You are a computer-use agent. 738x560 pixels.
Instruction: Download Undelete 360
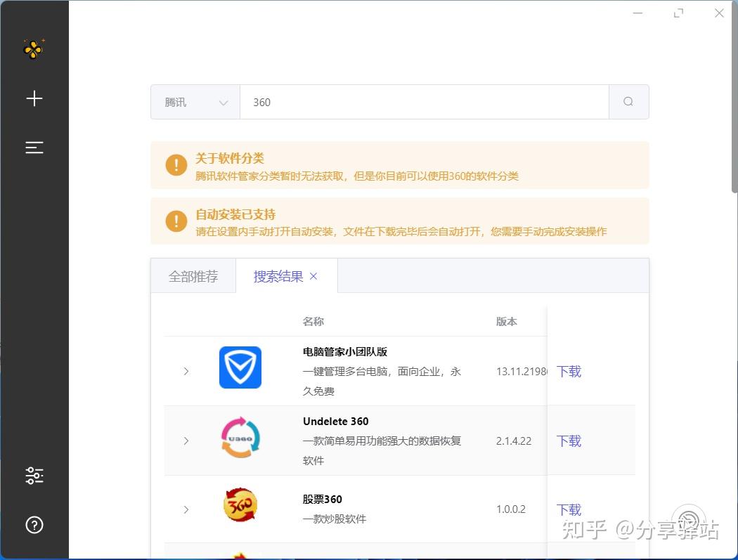pyautogui.click(x=569, y=441)
